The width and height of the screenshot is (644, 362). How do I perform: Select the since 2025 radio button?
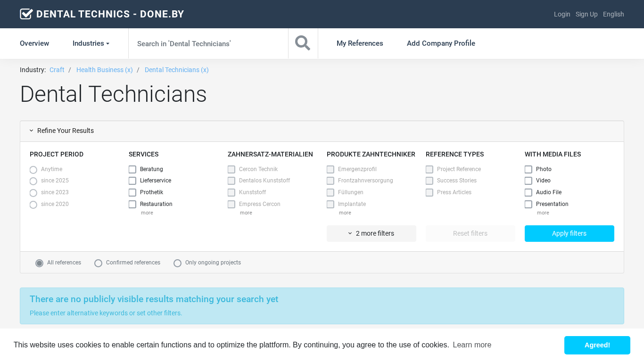coord(33,181)
